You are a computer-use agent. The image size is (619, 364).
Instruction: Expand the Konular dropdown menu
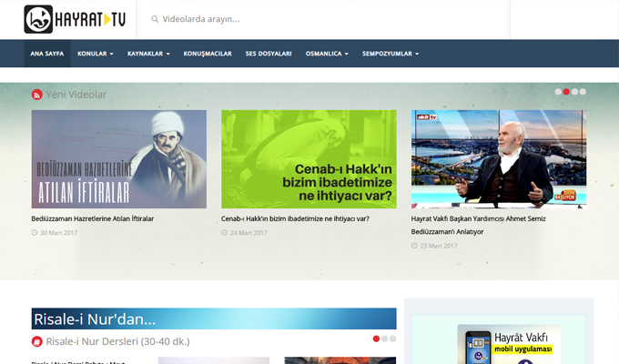96,54
